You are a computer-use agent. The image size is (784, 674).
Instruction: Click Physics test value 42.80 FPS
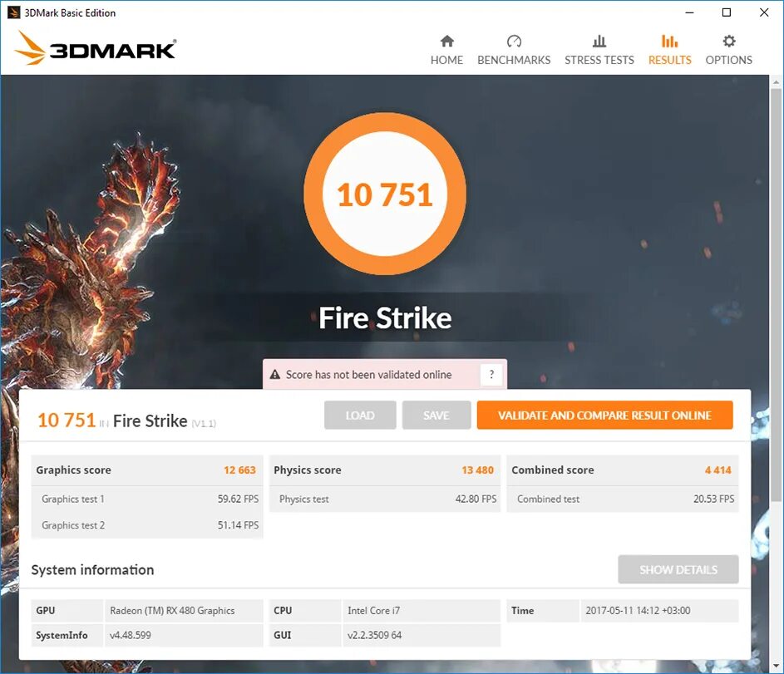476,499
